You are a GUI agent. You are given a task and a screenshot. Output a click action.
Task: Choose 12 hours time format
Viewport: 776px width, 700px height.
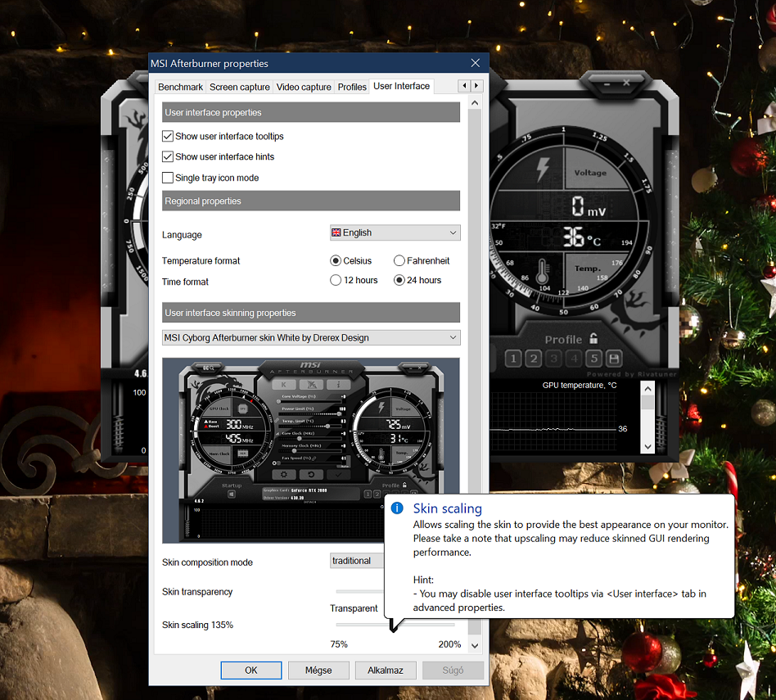tap(336, 280)
